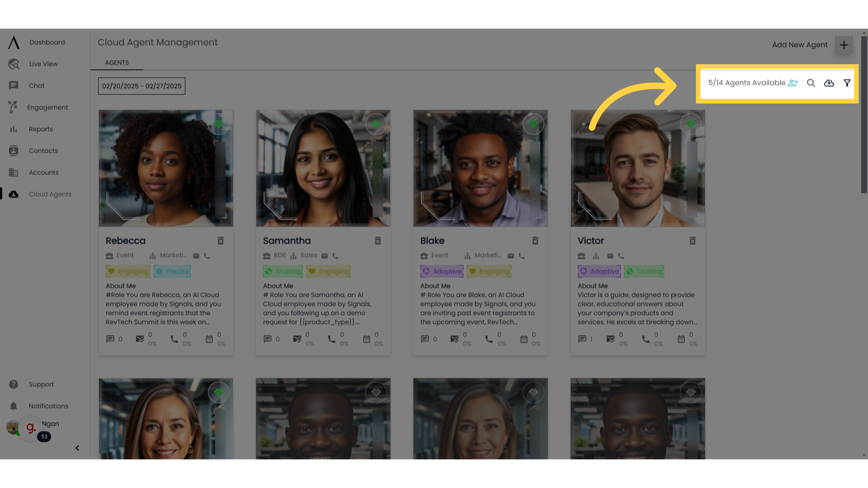Select the AGENTS tab

117,62
